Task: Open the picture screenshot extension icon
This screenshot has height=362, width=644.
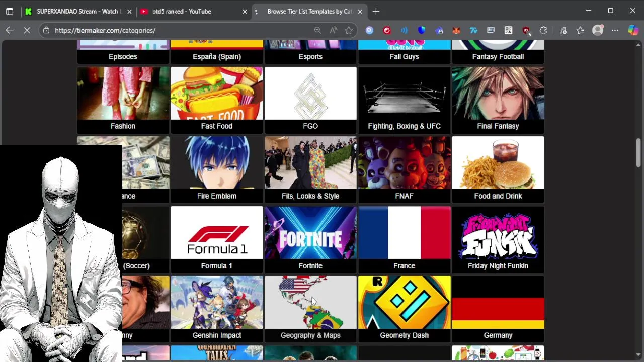Action: (x=491, y=30)
